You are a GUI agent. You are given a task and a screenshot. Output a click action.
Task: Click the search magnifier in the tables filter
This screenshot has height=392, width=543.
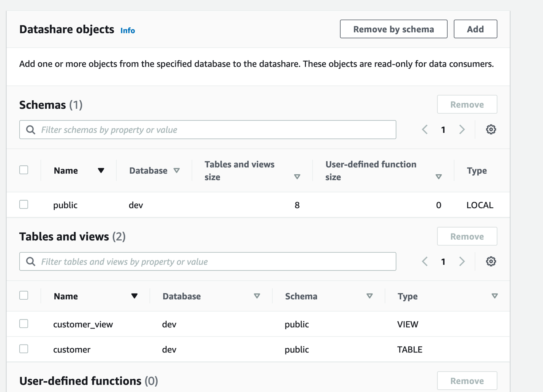(30, 261)
